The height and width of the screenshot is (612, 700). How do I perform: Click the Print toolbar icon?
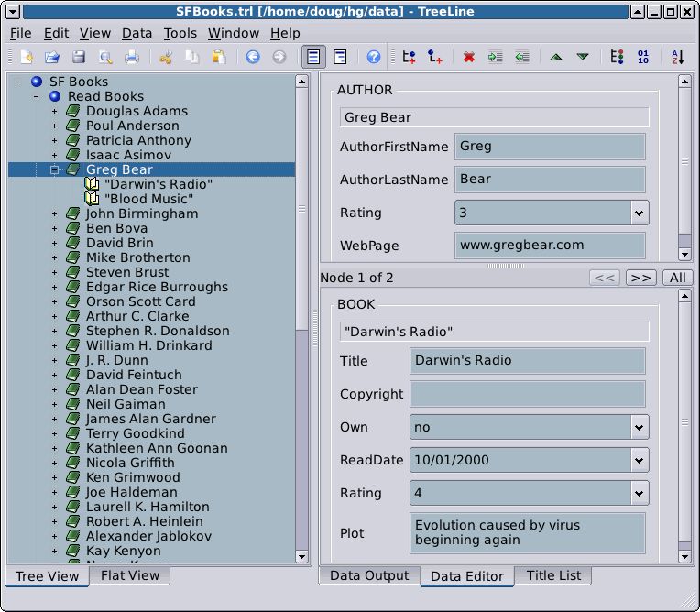coord(132,57)
